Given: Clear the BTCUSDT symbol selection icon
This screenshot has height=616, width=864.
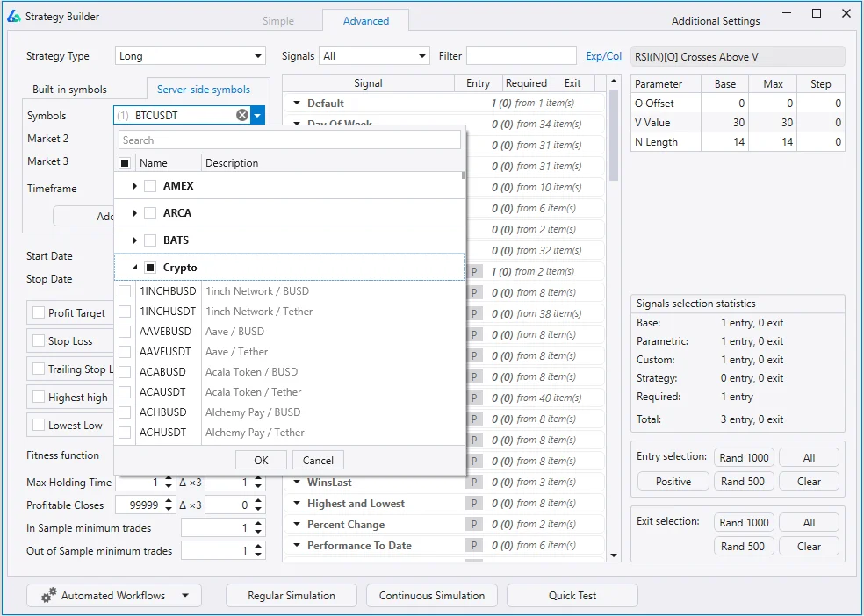Looking at the screenshot, I should pos(241,115).
